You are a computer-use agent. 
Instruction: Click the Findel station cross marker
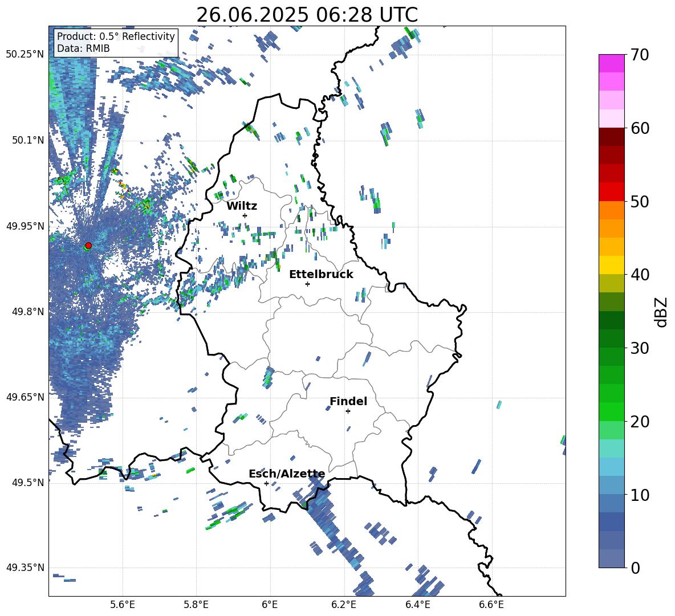[x=348, y=411]
